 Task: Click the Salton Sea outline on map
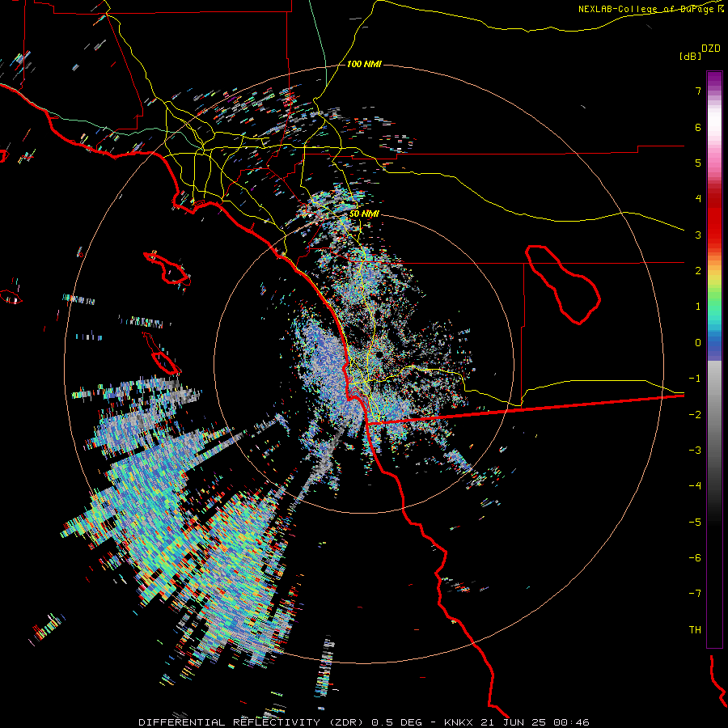point(563,284)
